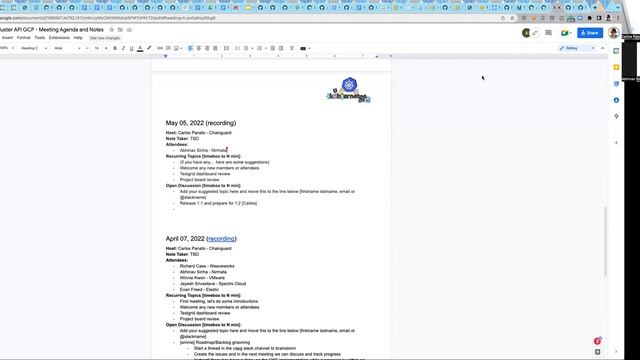
Task: Open the highlight color pen tool
Action: point(149,48)
